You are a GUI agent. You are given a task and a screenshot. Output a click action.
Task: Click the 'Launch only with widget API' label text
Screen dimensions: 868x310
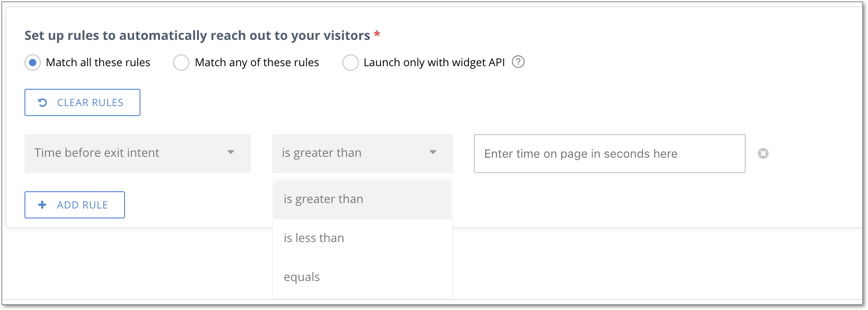click(434, 63)
